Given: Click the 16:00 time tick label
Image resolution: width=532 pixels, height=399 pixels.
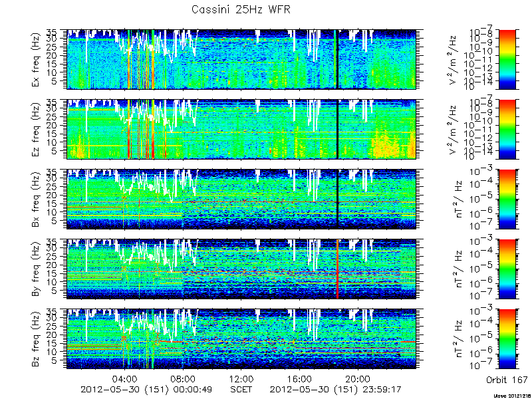Looking at the screenshot, I should click(299, 378).
